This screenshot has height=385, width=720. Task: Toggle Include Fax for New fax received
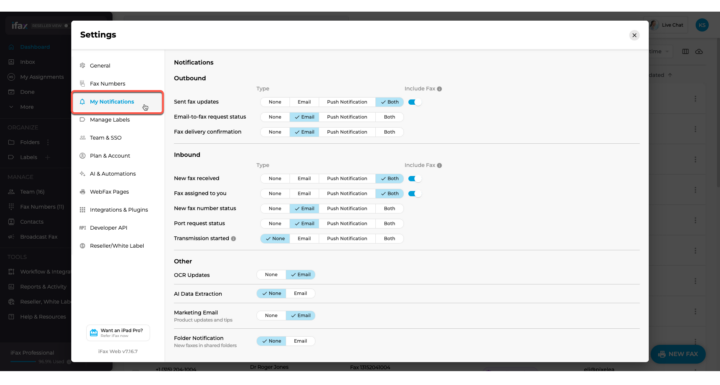click(414, 178)
